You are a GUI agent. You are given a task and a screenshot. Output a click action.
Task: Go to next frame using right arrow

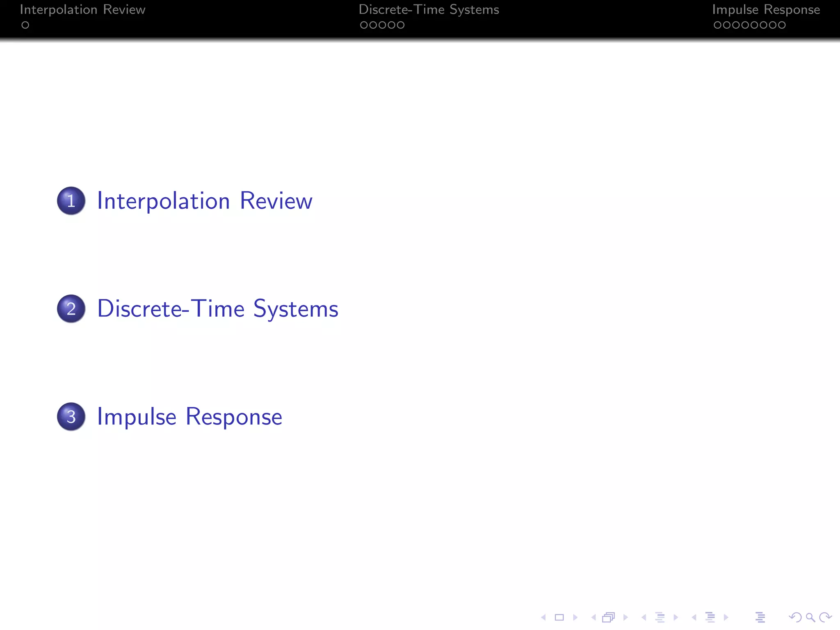(x=625, y=617)
